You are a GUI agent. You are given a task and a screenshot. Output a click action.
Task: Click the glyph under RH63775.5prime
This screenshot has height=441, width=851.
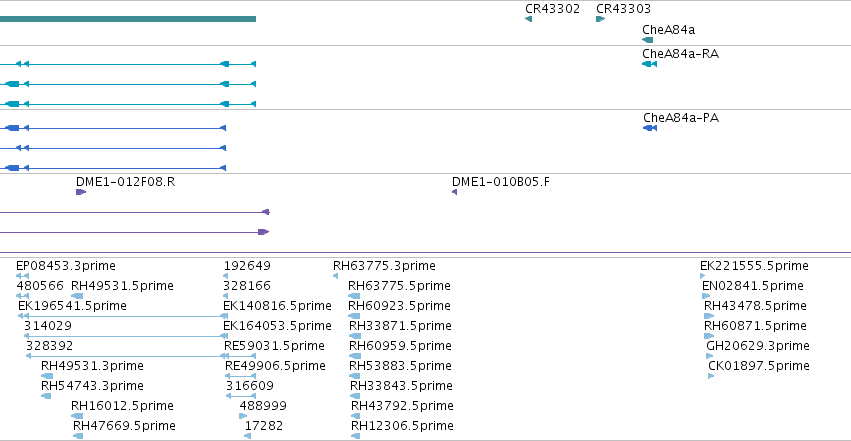tap(354, 296)
